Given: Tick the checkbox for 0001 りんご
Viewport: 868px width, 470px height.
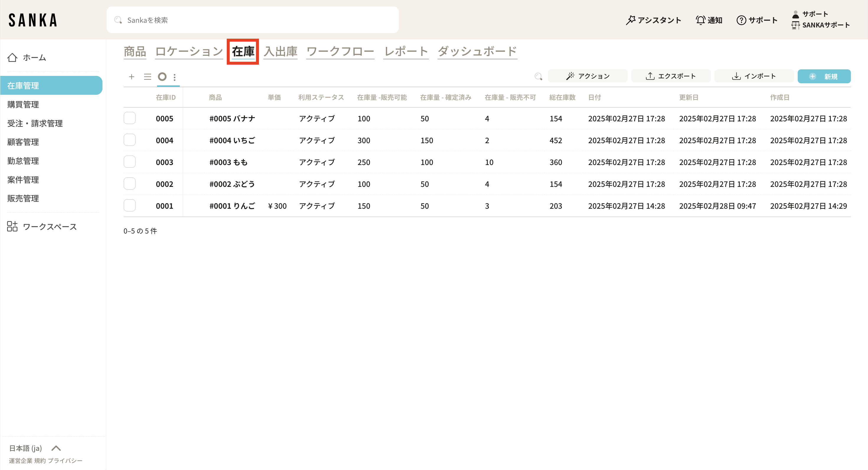Looking at the screenshot, I should (x=129, y=205).
